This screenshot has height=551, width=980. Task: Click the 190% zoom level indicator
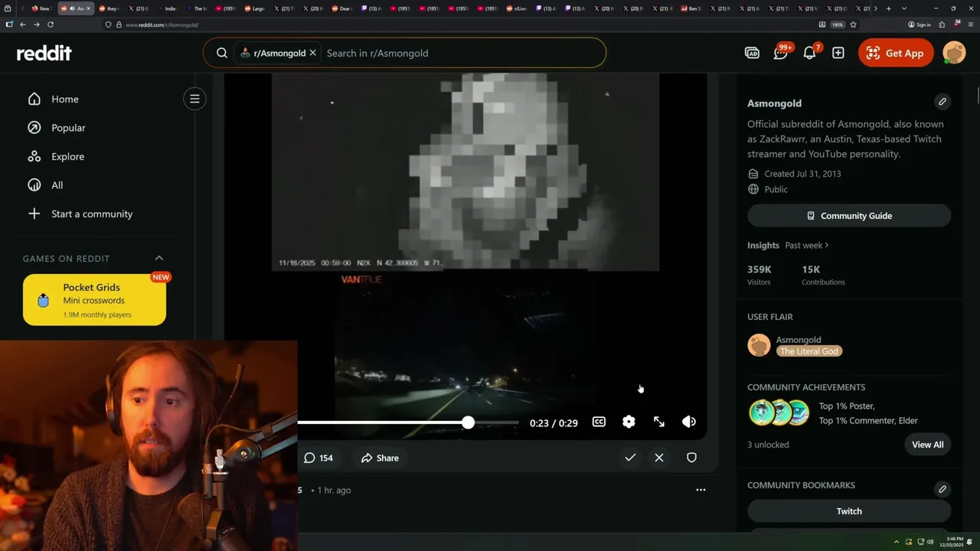(x=838, y=24)
